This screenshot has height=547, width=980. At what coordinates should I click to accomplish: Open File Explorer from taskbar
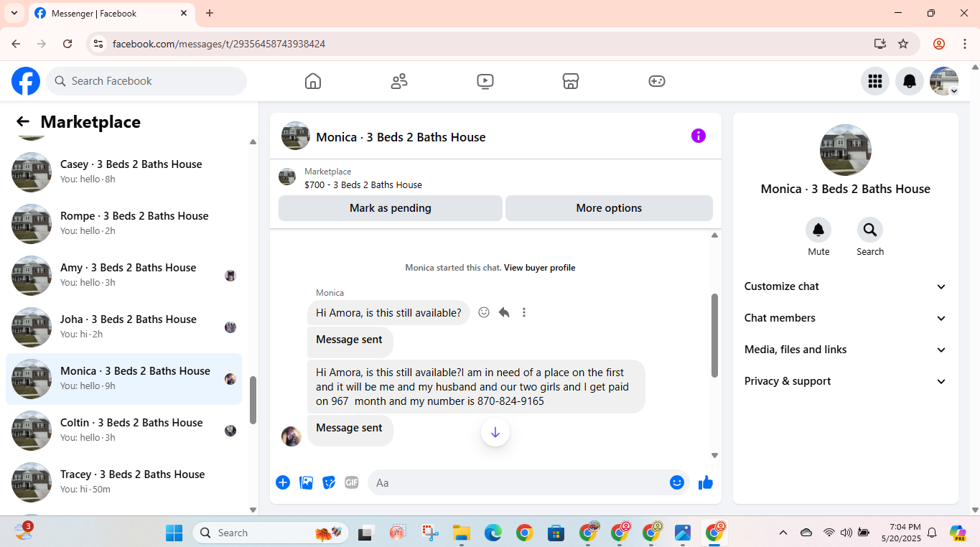[461, 533]
